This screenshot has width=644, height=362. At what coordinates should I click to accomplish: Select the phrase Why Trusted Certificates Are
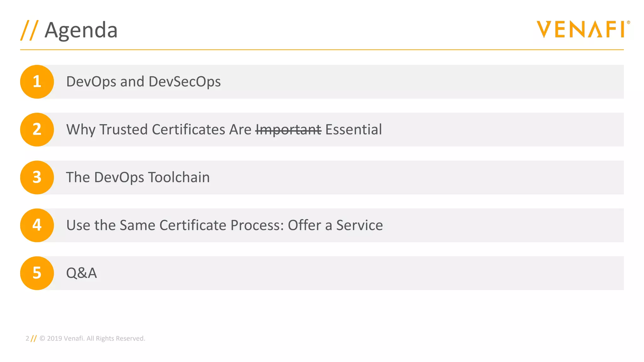click(x=159, y=129)
